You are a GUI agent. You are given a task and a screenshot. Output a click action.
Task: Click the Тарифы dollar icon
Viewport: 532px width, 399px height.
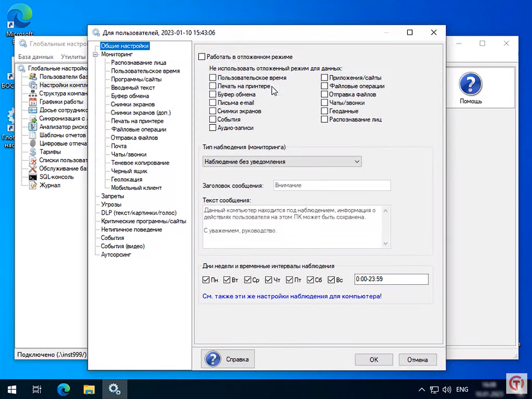pyautogui.click(x=33, y=152)
